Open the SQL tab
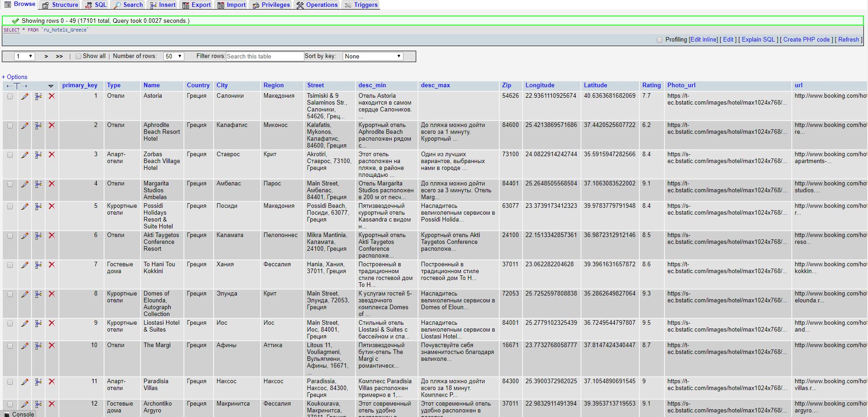The image size is (868, 417). [96, 5]
